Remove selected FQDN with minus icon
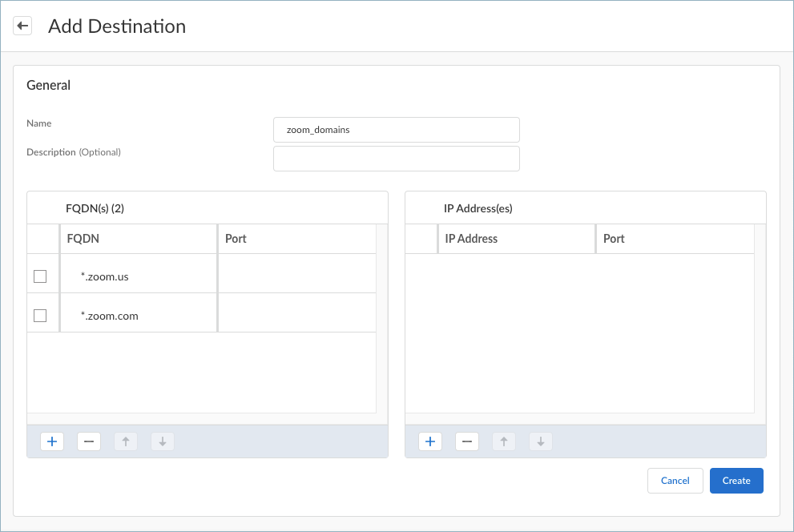The height and width of the screenshot is (532, 794). 89,441
